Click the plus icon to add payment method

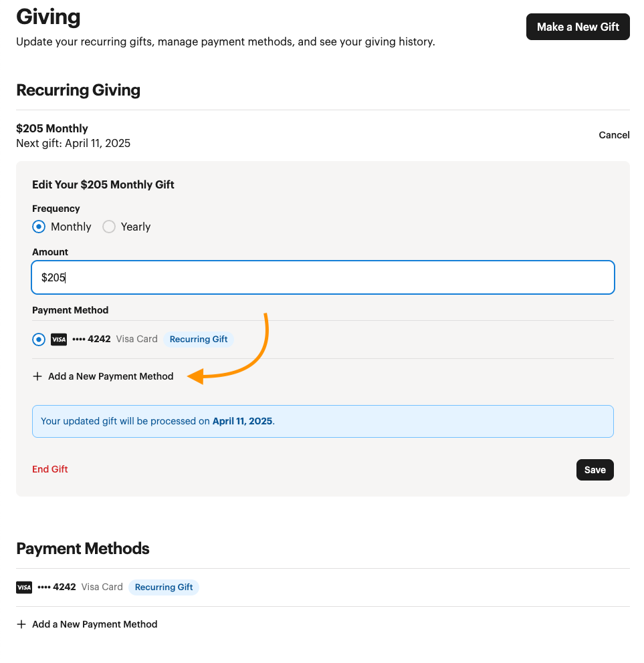[x=37, y=376]
